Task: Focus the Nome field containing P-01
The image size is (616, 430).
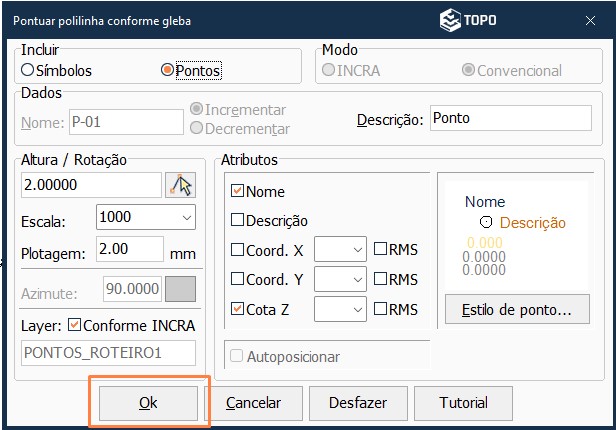Action: (126, 122)
